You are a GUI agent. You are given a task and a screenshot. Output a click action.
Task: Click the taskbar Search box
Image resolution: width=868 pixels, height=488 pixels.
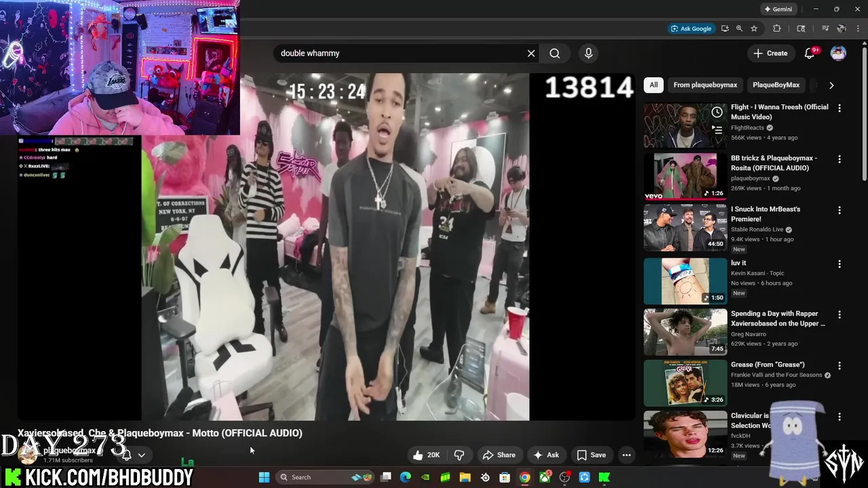coord(326,477)
